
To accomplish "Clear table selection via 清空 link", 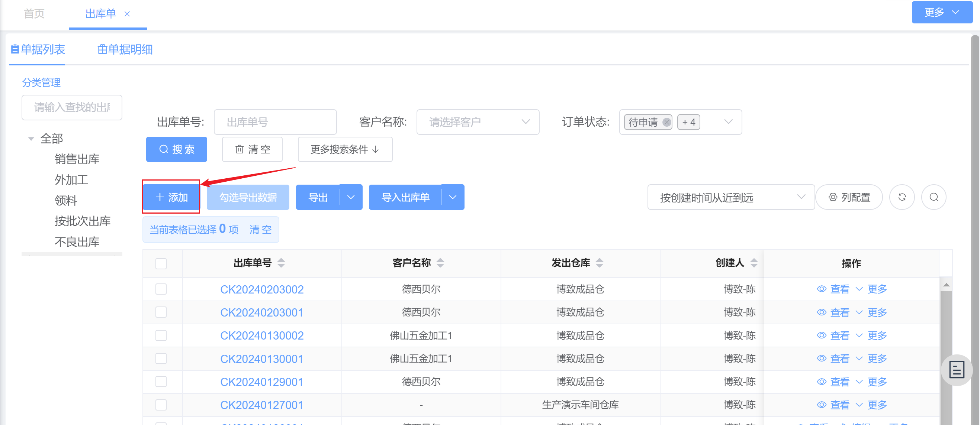I will tap(261, 230).
